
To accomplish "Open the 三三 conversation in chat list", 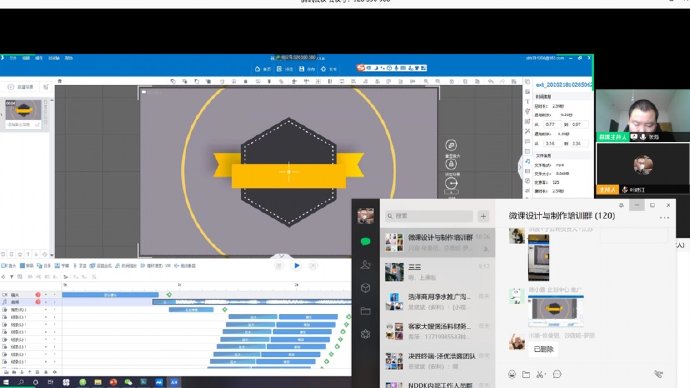I will point(437,272).
